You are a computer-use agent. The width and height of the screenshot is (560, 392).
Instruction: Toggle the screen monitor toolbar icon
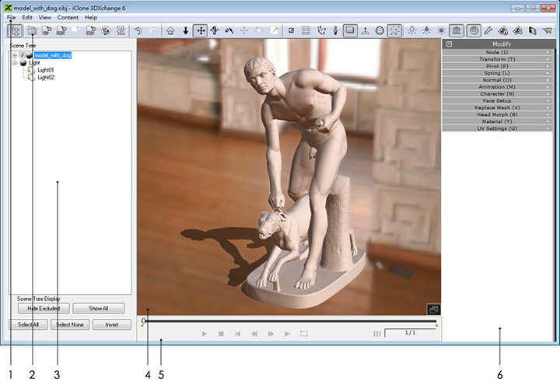350,30
